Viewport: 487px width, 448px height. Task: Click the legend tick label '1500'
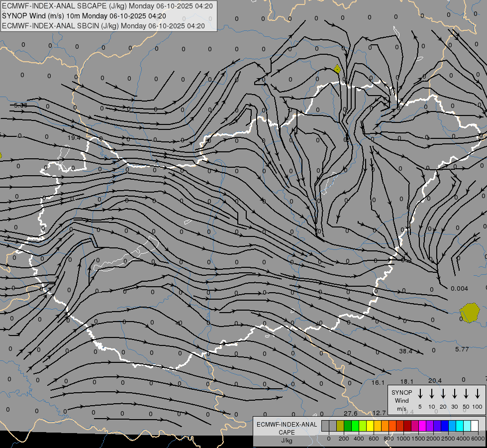pyautogui.click(x=418, y=439)
